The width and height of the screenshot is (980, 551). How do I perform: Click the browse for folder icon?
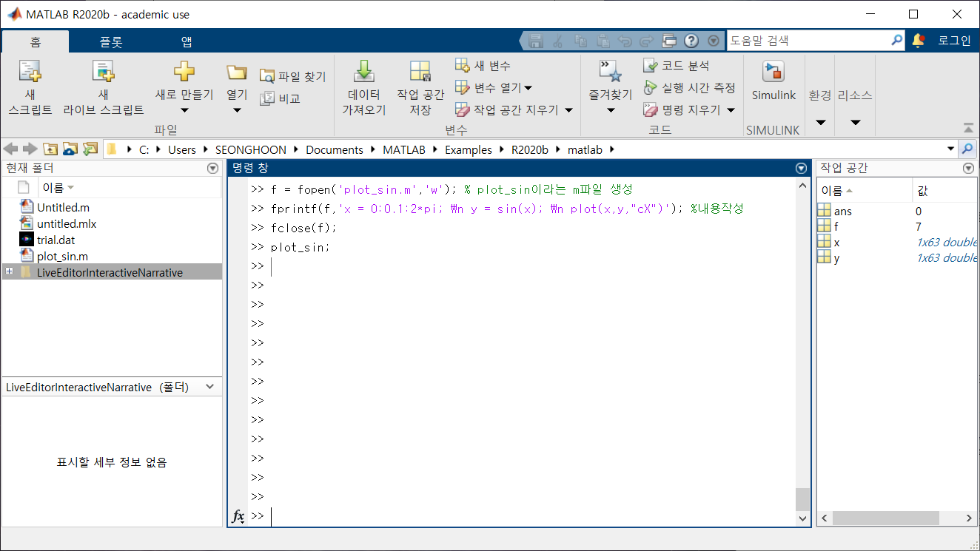(x=70, y=149)
